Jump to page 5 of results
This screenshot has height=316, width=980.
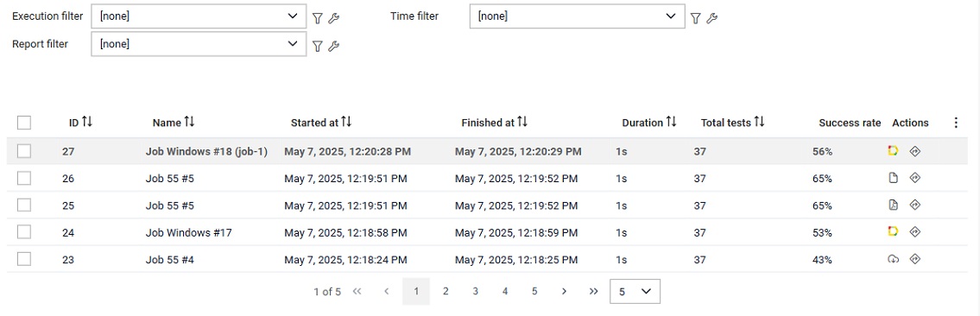pyautogui.click(x=534, y=291)
